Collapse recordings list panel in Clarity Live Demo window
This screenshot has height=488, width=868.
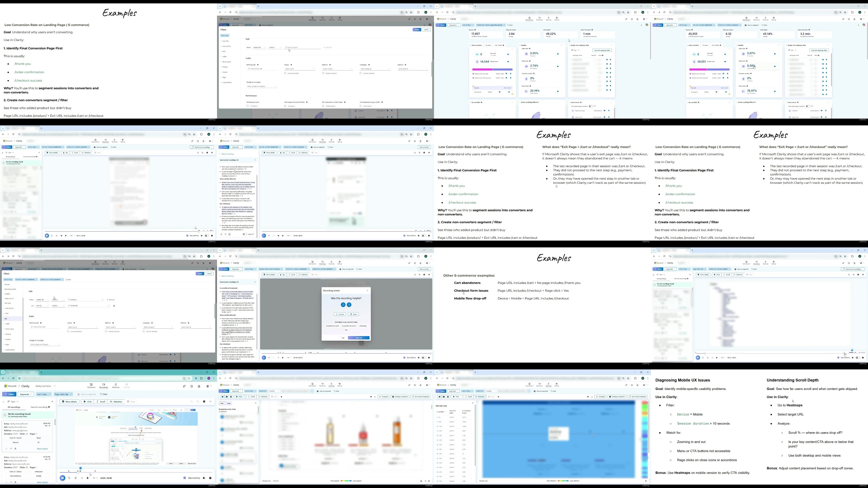(x=52, y=402)
